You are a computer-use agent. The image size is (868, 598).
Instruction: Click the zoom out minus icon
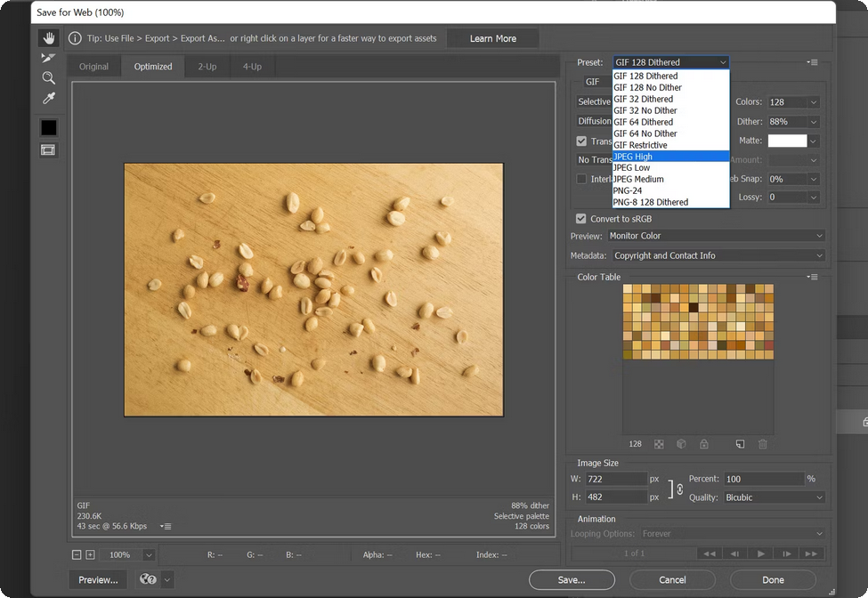pyautogui.click(x=77, y=555)
